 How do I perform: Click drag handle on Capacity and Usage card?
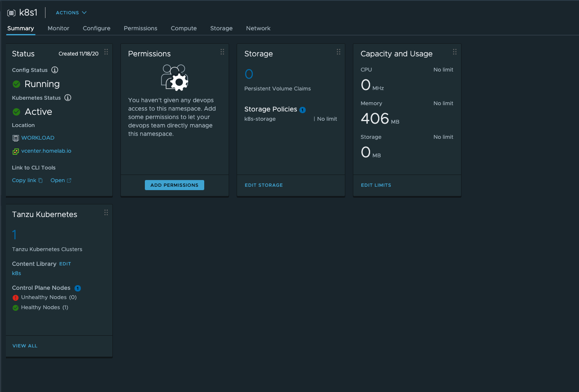point(455,52)
